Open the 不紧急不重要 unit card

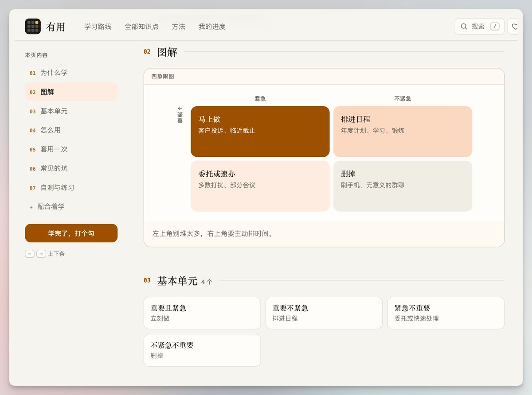(x=202, y=350)
